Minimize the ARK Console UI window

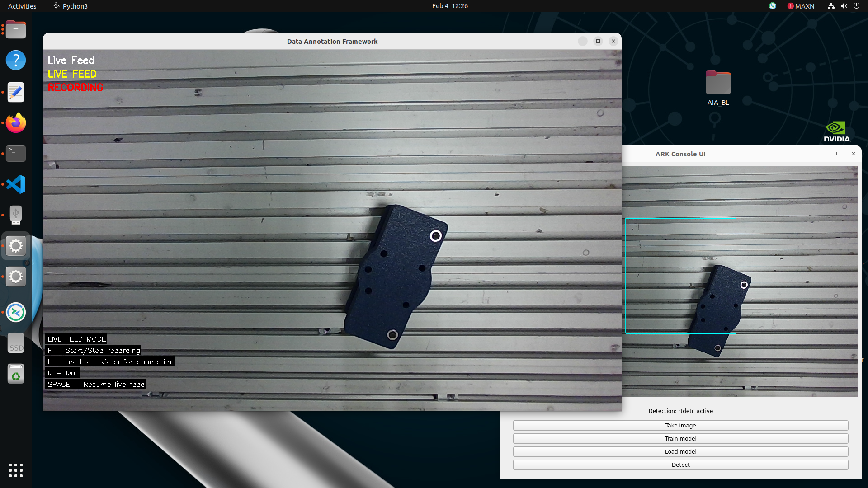pyautogui.click(x=823, y=154)
